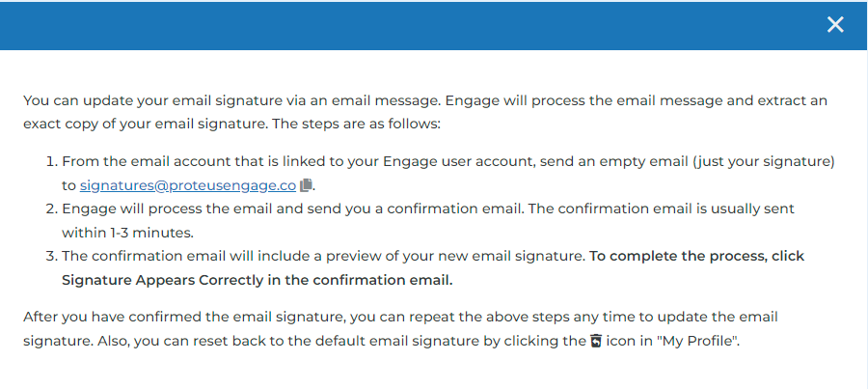Click the list number 1 marker

51,162
